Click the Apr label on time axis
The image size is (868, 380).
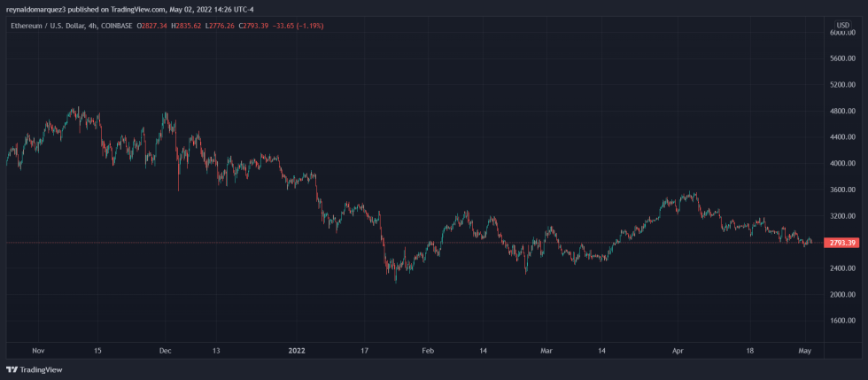click(677, 351)
